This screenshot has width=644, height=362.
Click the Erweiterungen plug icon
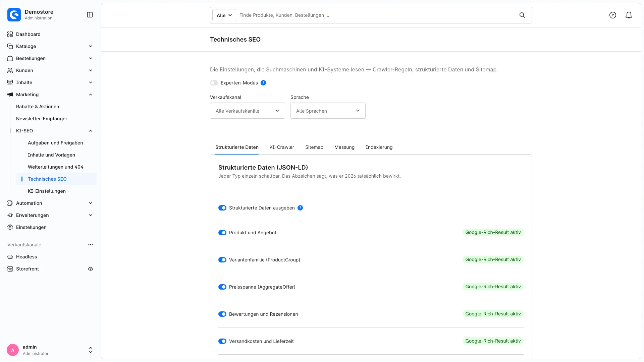click(x=10, y=215)
